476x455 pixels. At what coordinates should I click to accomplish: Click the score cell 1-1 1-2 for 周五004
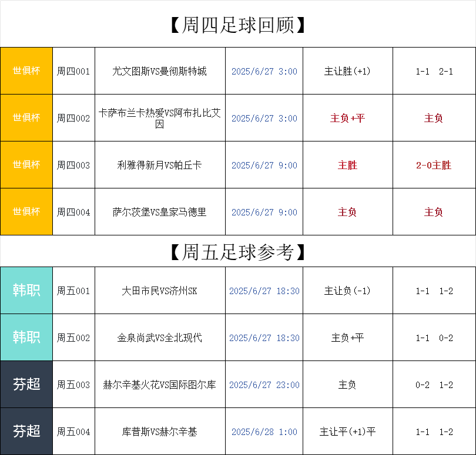point(434,431)
